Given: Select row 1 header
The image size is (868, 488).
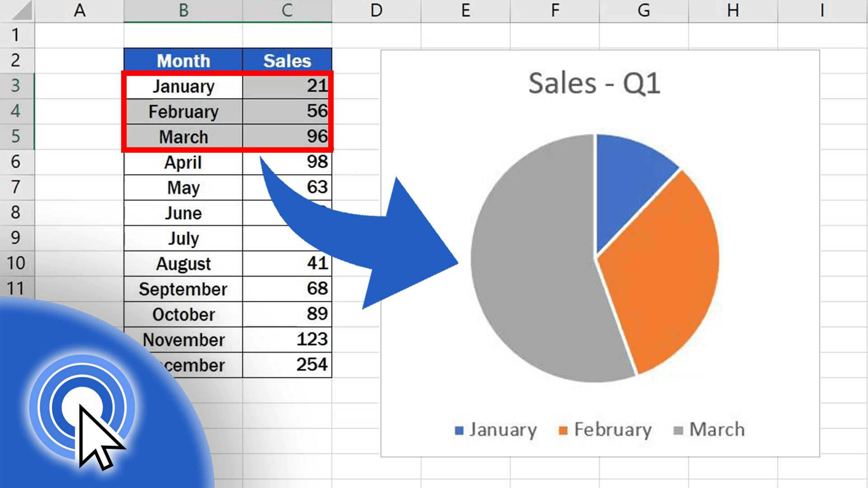Looking at the screenshot, I should [17, 35].
